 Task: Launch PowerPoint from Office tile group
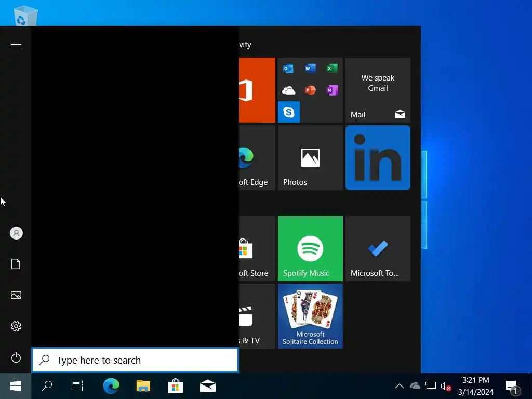point(310,90)
